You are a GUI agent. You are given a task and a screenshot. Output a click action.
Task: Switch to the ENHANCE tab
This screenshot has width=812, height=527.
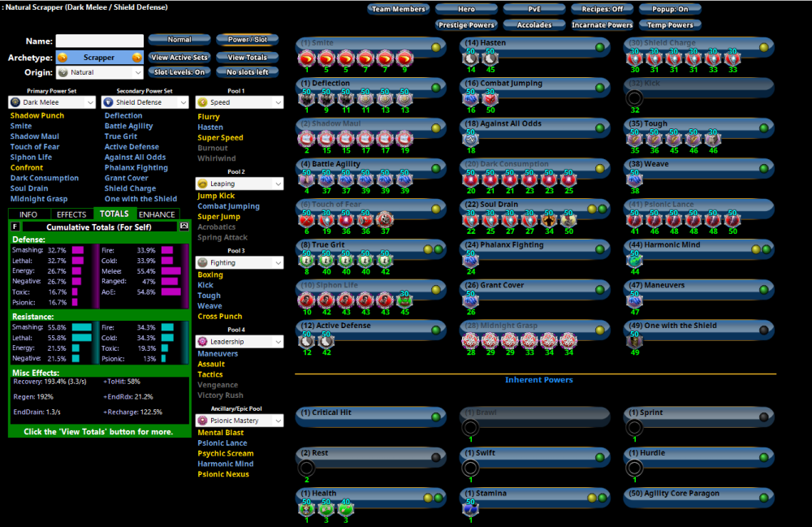coord(157,214)
